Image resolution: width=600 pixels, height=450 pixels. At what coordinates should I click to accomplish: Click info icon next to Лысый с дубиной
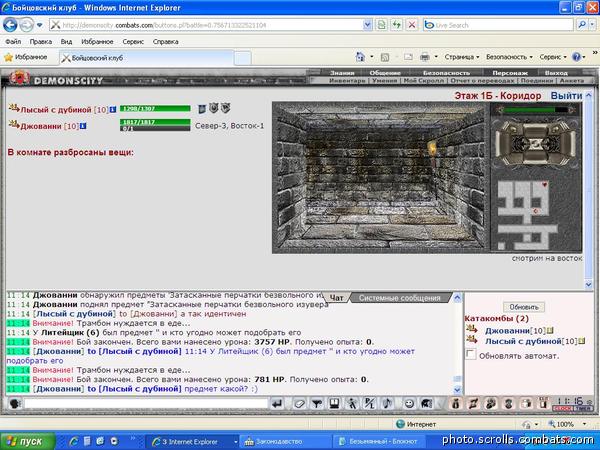[x=112, y=110]
